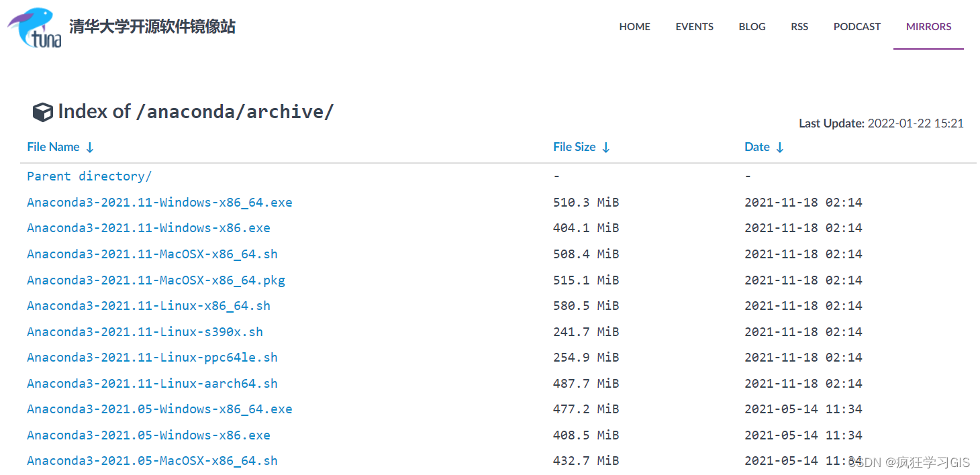Download Anaconda3-2021.05-MacOSX-x86_64.sh
980x475 pixels.
pyautogui.click(x=152, y=460)
